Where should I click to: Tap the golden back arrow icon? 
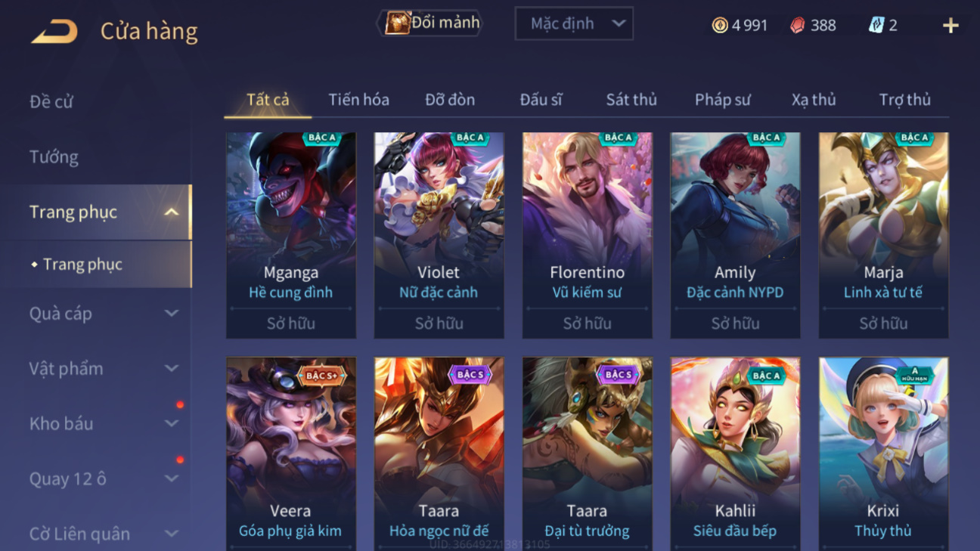click(x=54, y=31)
